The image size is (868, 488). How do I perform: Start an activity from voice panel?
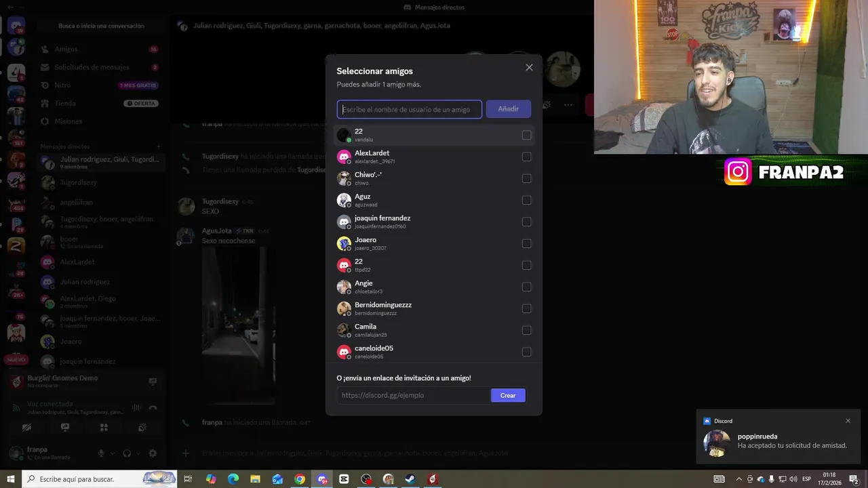(x=104, y=428)
